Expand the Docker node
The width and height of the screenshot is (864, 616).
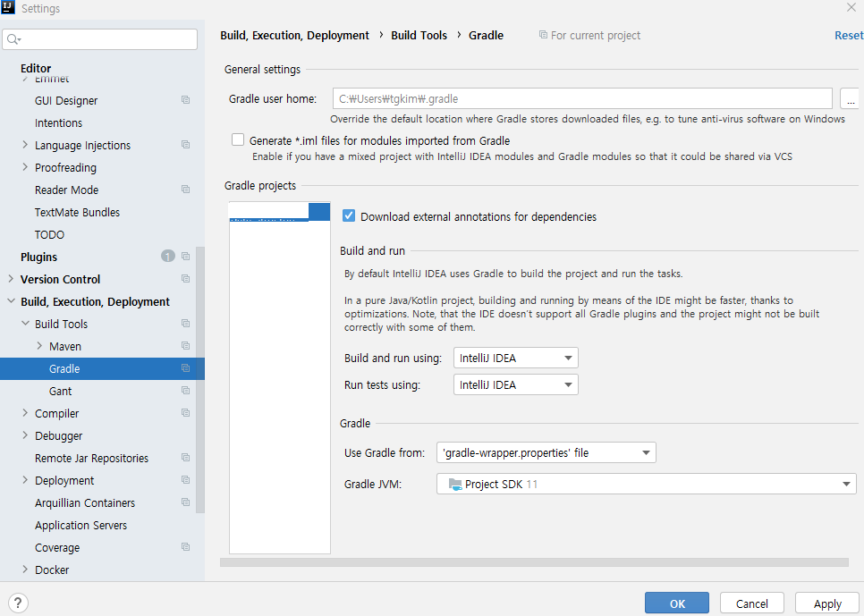[x=25, y=570]
